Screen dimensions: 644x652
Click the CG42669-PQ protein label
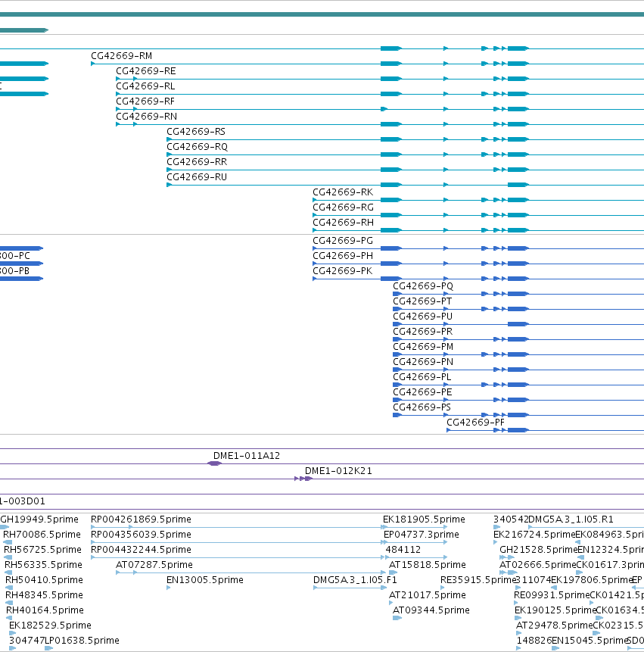pos(423,286)
